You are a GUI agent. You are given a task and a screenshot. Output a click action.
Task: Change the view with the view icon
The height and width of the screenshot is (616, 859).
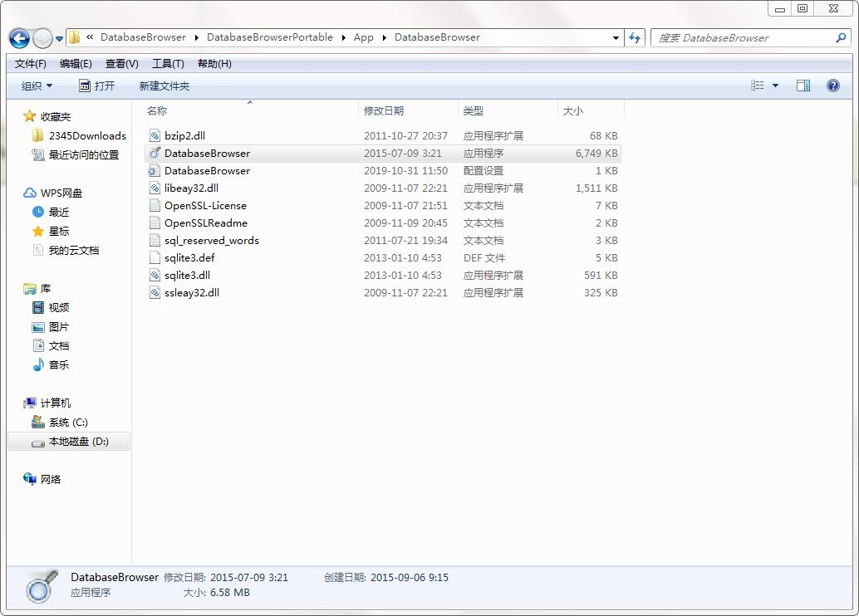[x=757, y=86]
